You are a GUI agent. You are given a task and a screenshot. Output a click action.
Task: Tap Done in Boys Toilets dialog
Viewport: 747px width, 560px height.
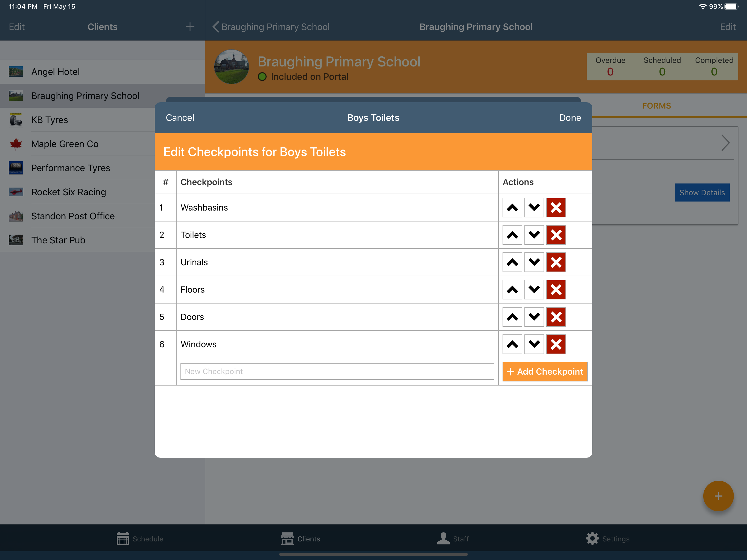coord(570,118)
